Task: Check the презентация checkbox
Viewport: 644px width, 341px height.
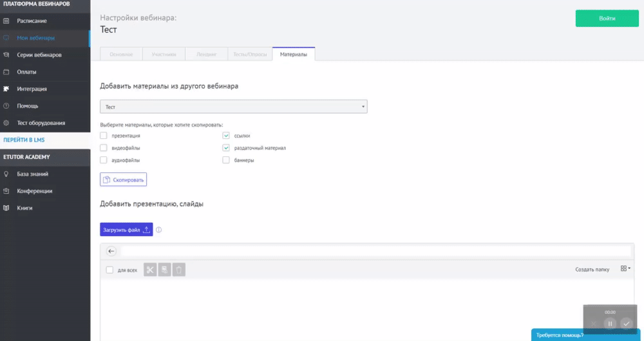Action: [104, 136]
